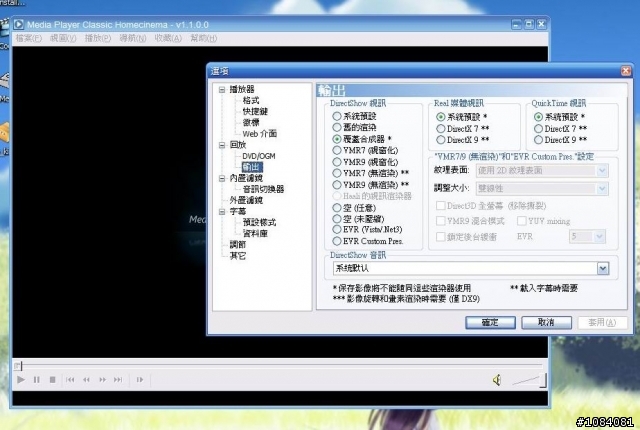Select 調節 in the options tree
The height and width of the screenshot is (430, 640).
(238, 245)
